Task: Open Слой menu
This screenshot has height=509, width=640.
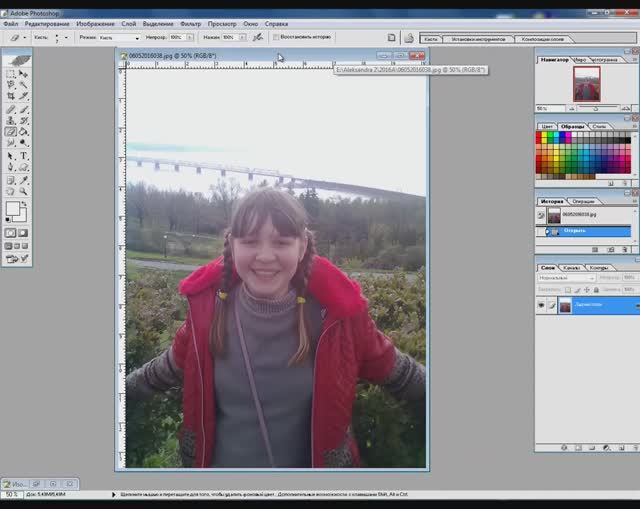Action: coord(129,24)
